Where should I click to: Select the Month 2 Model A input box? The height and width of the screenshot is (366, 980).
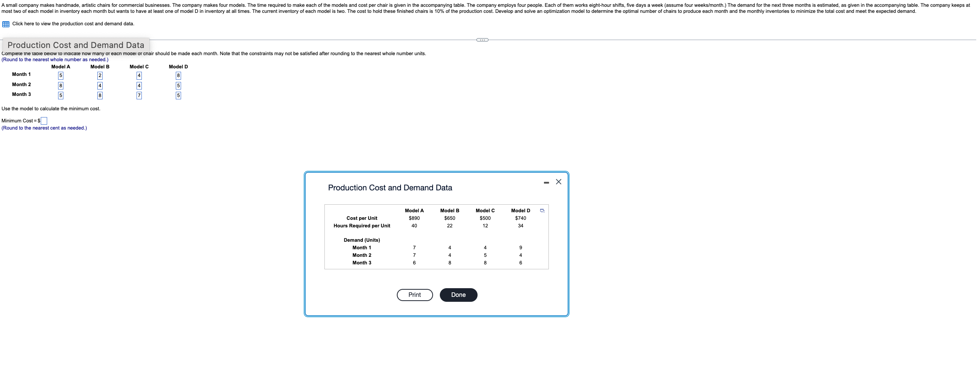pos(60,85)
